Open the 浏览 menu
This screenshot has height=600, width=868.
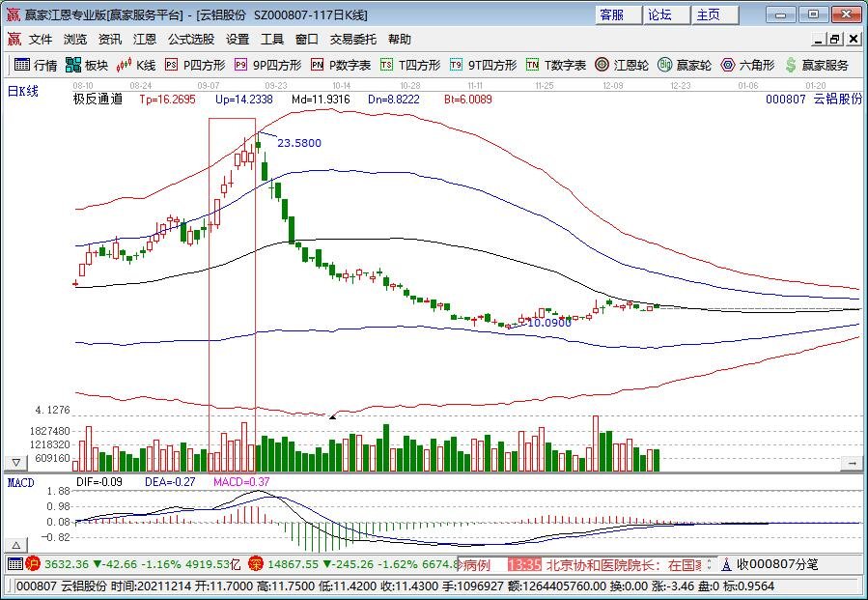click(x=74, y=40)
